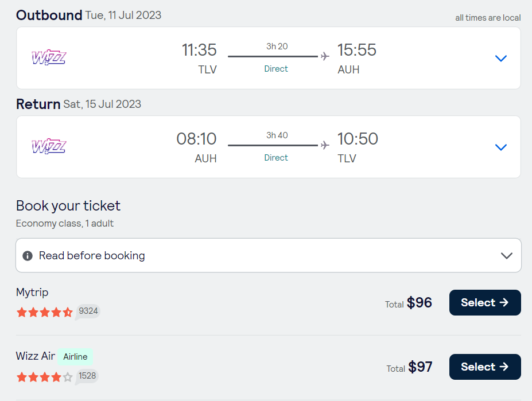
Task: Click the info icon beside Read before booking
Action: pyautogui.click(x=27, y=256)
